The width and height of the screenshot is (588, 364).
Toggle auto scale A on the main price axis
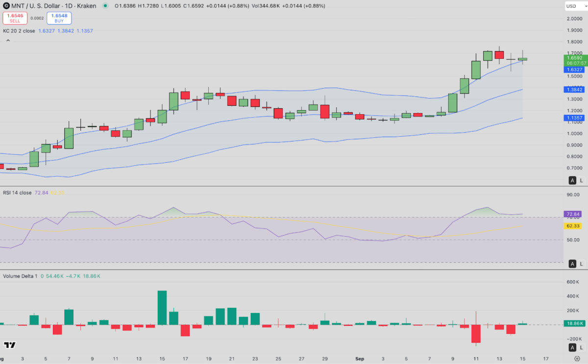click(x=572, y=180)
